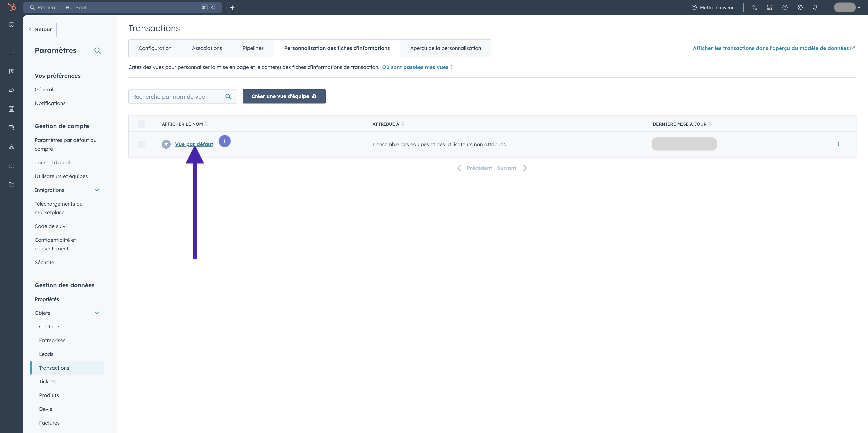Expand the Intégrations section
This screenshot has height=433, width=868.
[97, 190]
